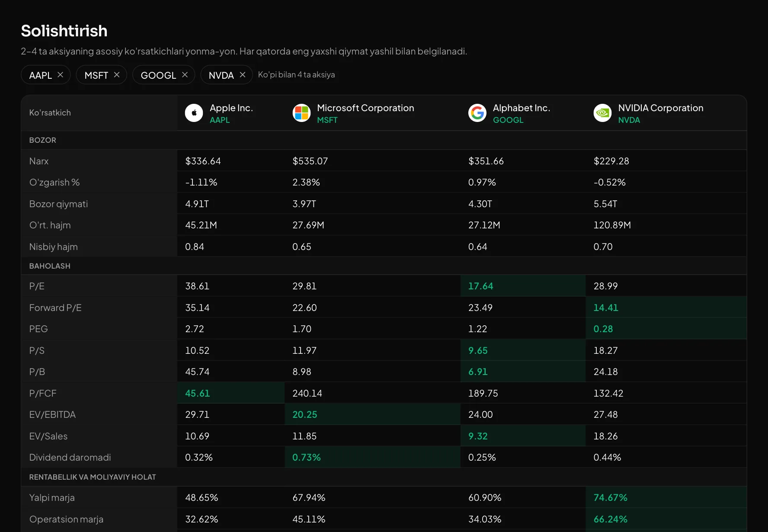Click NVIDIA gross margin 74.67%
Viewport: 768px width, 532px height.
(x=610, y=497)
